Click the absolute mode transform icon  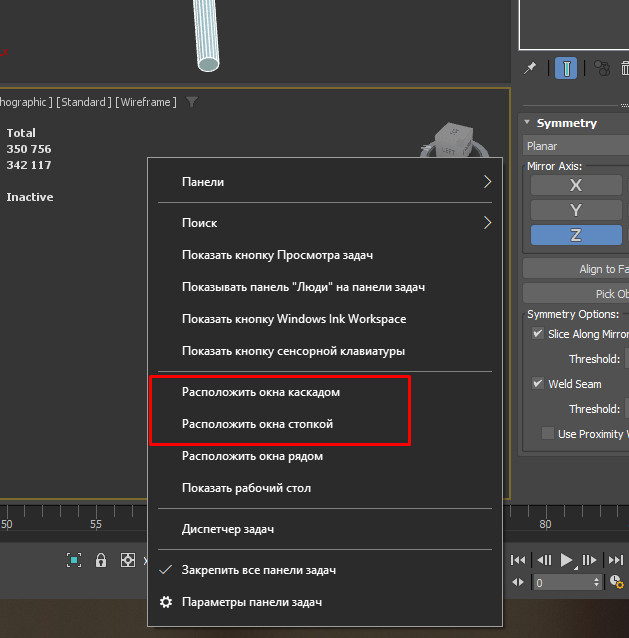point(128,560)
